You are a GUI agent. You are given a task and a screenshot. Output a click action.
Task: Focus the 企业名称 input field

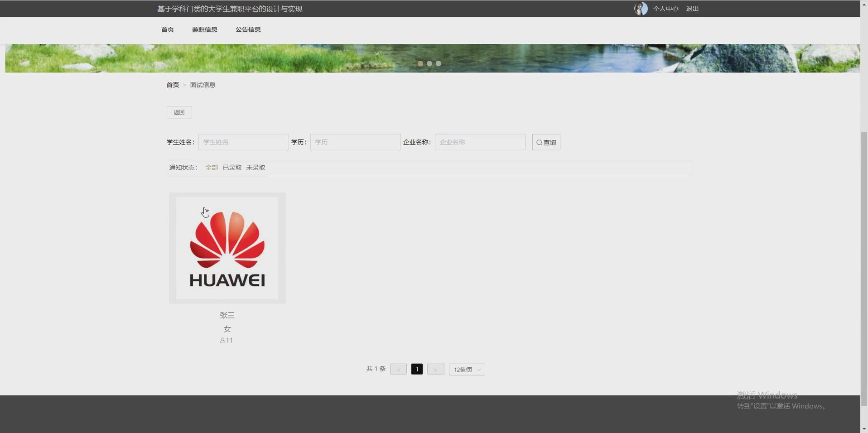[x=480, y=142]
